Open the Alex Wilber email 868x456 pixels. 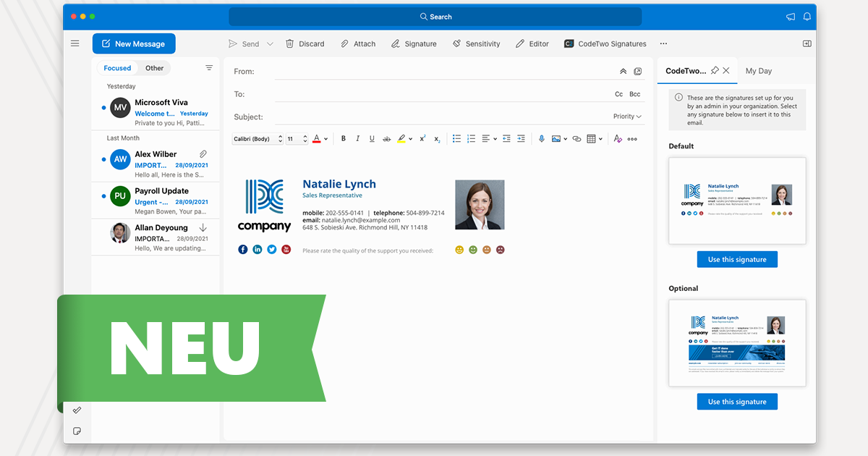(156, 164)
